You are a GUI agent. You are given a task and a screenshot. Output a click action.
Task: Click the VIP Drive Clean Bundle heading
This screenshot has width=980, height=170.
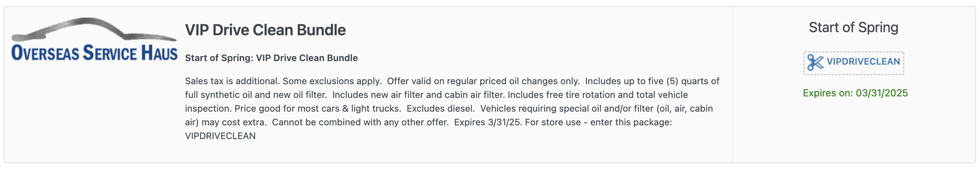tap(265, 30)
